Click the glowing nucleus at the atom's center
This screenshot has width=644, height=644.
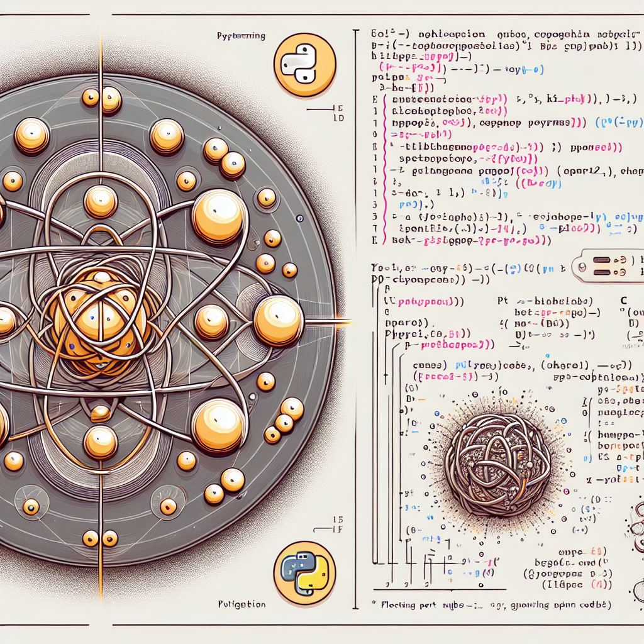pyautogui.click(x=100, y=321)
